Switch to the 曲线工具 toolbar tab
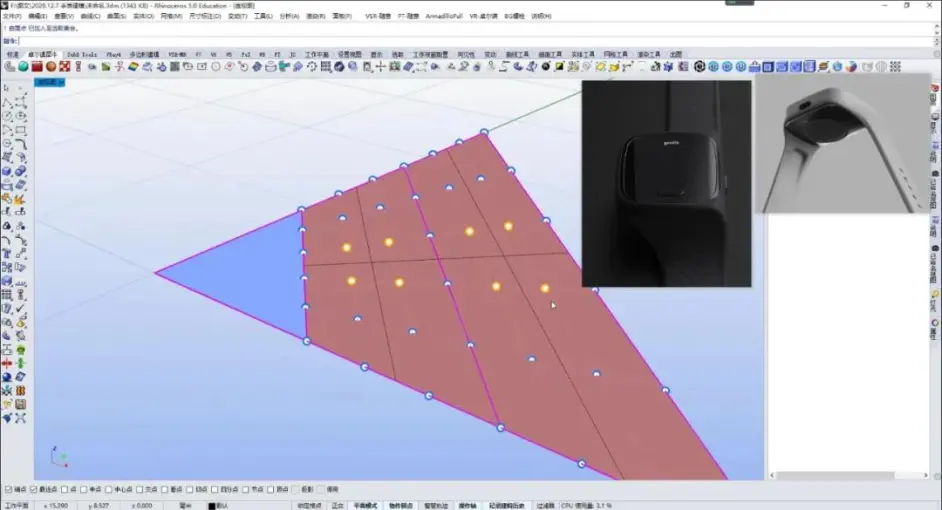The width and height of the screenshot is (942, 510). point(517,55)
